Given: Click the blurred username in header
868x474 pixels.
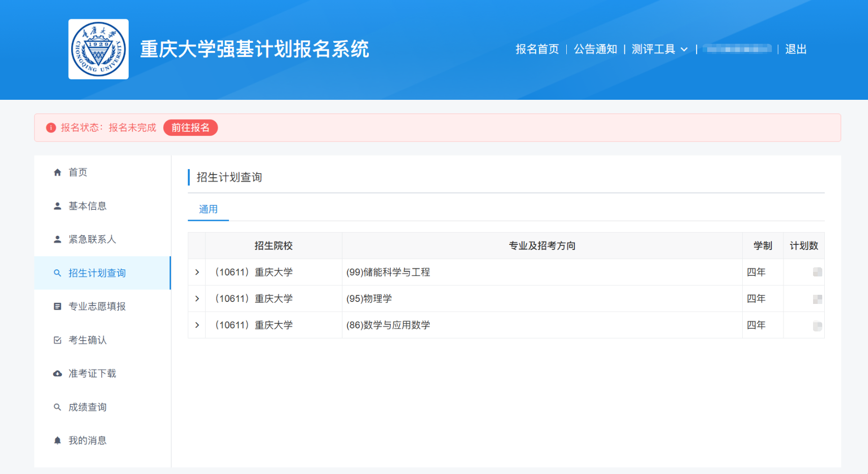Looking at the screenshot, I should (x=737, y=49).
